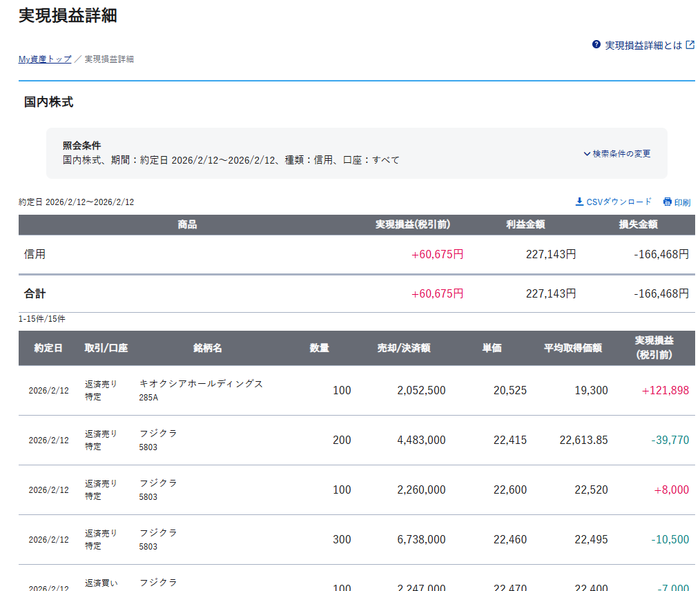The image size is (700, 591).
Task: Click the 平均取得価額 column header
Action: click(572, 348)
